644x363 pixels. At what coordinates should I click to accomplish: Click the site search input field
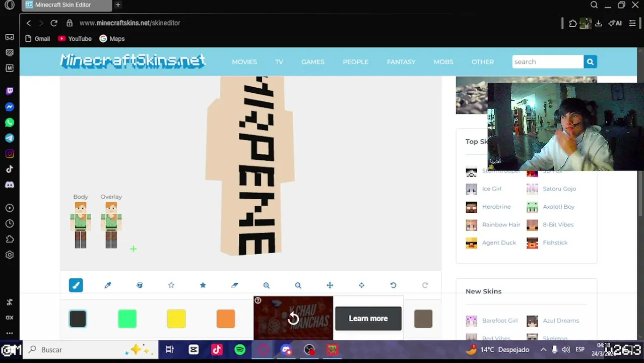548,62
